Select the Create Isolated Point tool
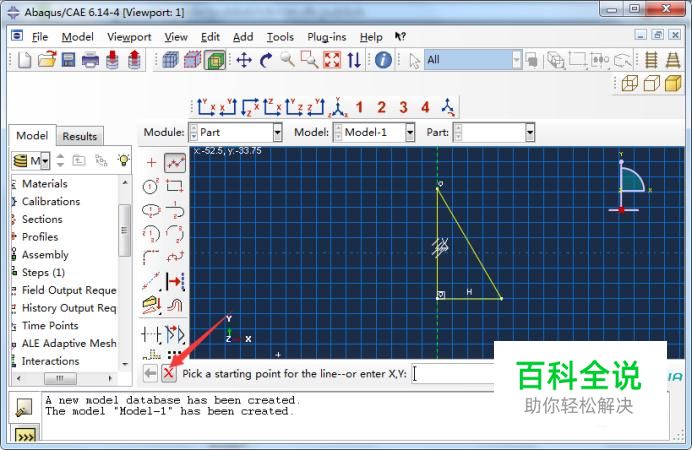 (x=151, y=163)
